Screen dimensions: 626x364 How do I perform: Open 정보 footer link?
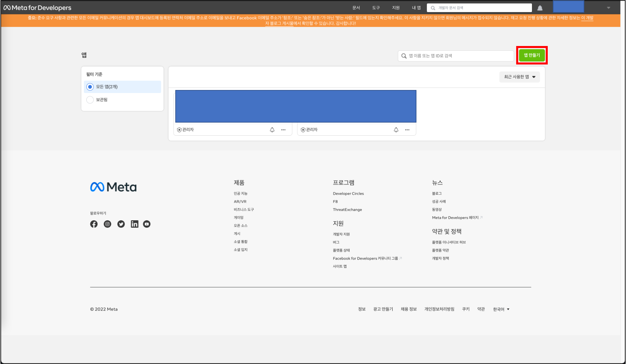(x=362, y=309)
